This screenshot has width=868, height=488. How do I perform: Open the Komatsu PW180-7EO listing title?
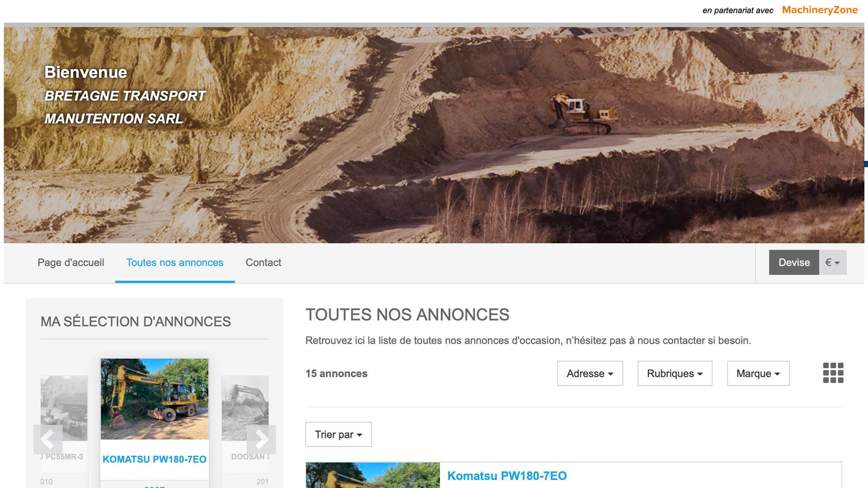507,476
